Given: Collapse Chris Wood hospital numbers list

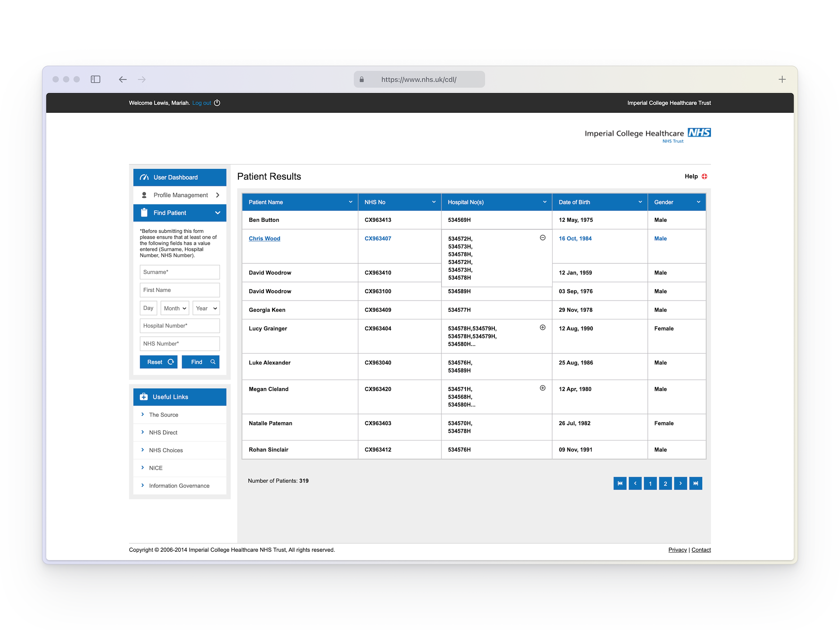Looking at the screenshot, I should pyautogui.click(x=542, y=238).
